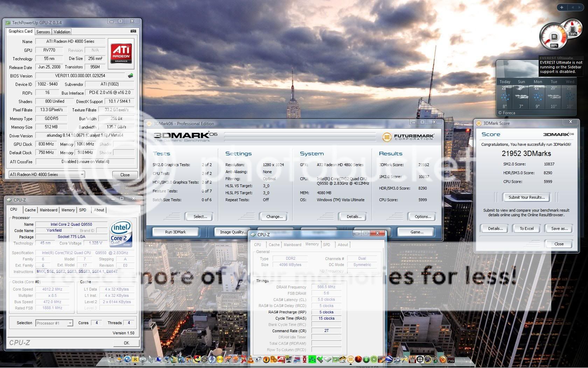Image resolution: width=588 pixels, height=368 pixels.
Task: Click the Intel Core 2 Quad logo
Action: tap(121, 233)
